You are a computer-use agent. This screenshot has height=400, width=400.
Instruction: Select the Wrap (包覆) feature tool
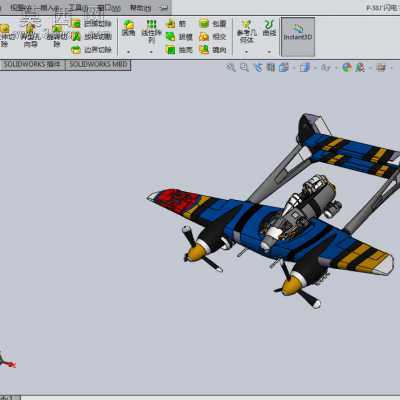point(213,23)
